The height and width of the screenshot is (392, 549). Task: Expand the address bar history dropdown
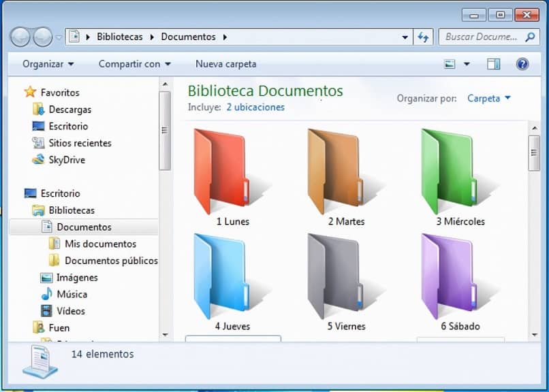coord(405,37)
